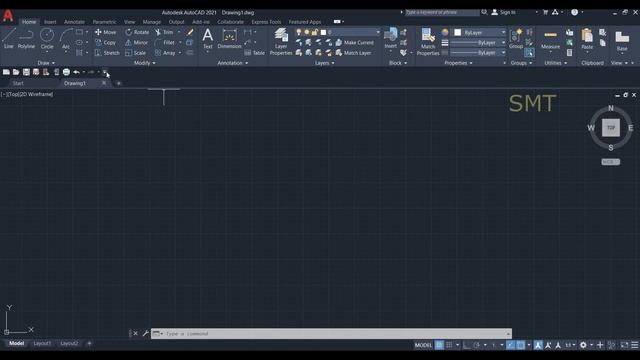Viewport: 640px width, 360px height.
Task: Activate the Copy command
Action: 106,42
